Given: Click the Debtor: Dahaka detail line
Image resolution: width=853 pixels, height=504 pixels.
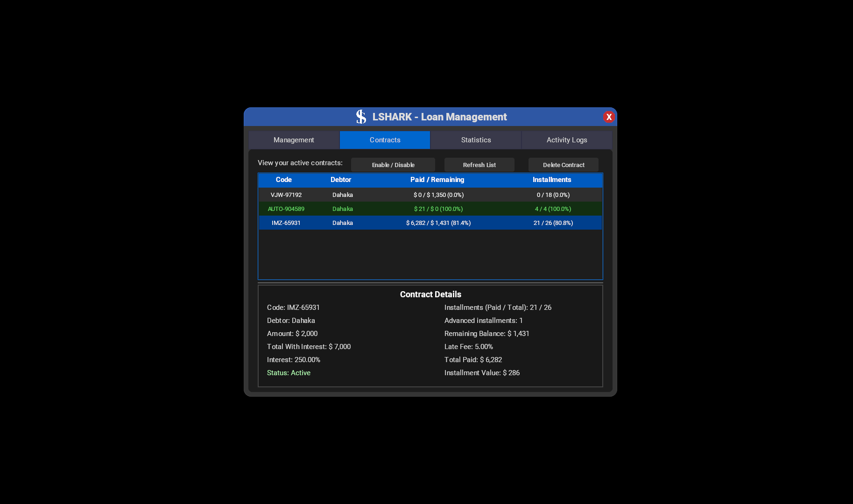Looking at the screenshot, I should [x=291, y=321].
